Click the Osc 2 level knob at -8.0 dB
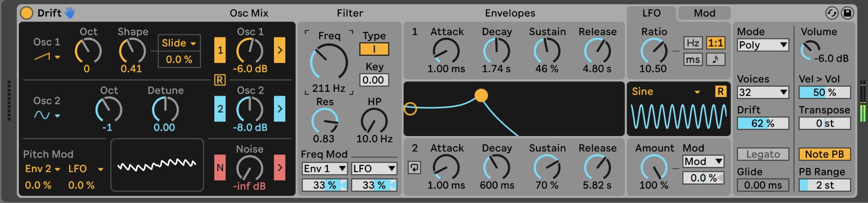This screenshot has height=203, width=868. pos(249,110)
